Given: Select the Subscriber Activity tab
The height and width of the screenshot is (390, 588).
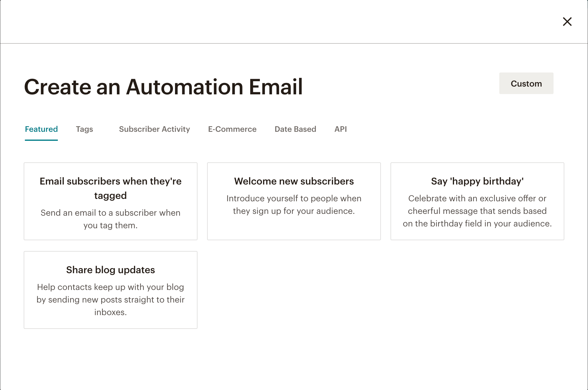Looking at the screenshot, I should [154, 129].
